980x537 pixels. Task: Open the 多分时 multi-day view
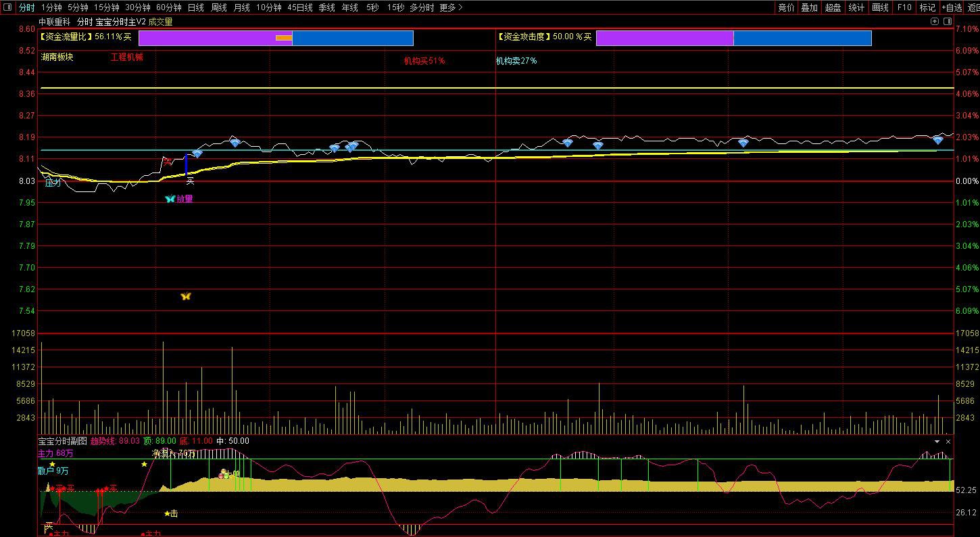422,7
